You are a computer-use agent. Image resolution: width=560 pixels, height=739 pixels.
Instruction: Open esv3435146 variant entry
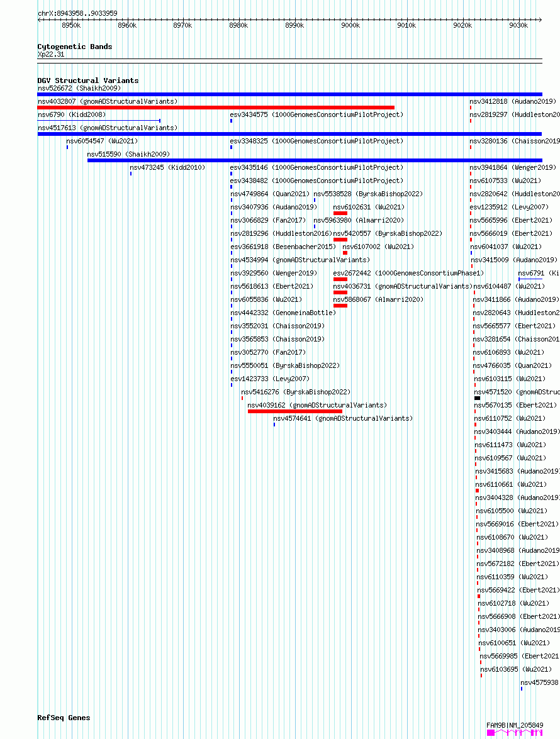click(316, 167)
